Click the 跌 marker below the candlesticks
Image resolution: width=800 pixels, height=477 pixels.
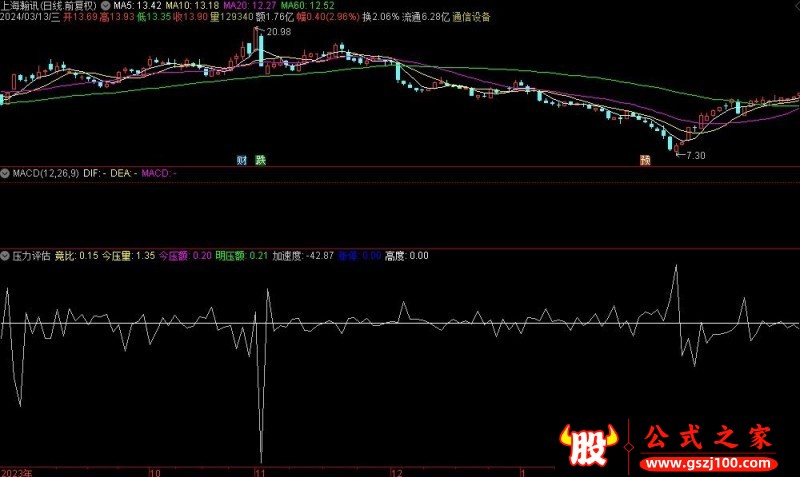[x=261, y=160]
